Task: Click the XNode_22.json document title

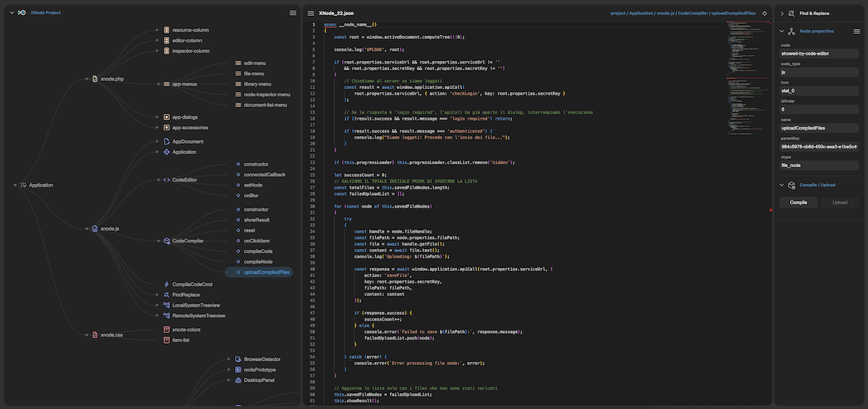Action: point(336,13)
